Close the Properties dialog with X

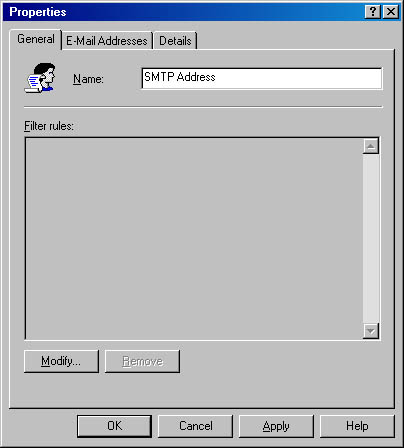[x=391, y=12]
